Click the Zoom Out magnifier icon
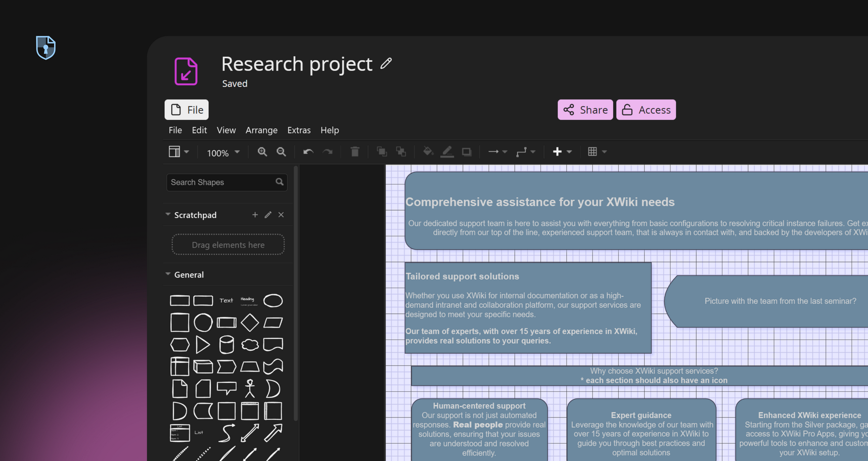Screen dimensions: 868x461 coord(281,152)
